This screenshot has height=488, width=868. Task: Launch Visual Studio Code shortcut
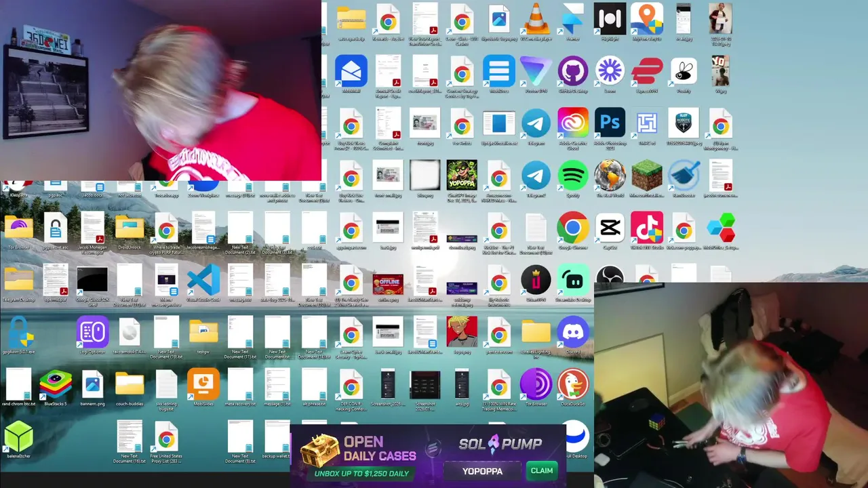[x=203, y=280]
